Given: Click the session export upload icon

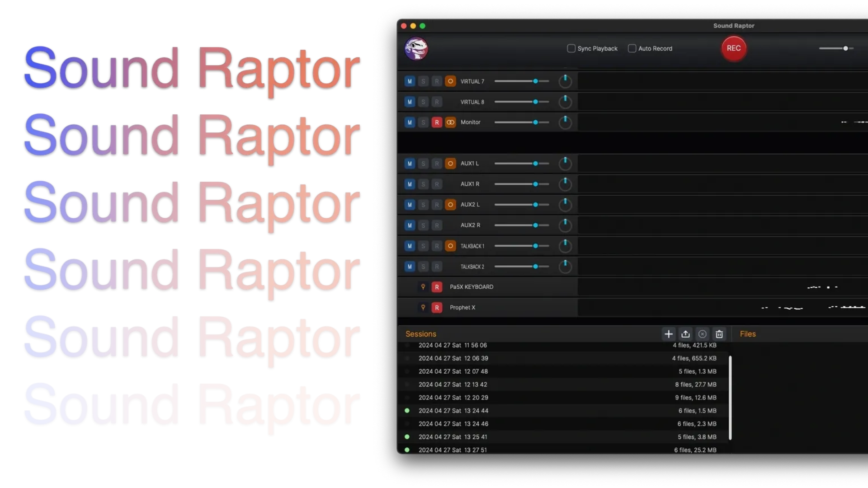Looking at the screenshot, I should click(685, 334).
